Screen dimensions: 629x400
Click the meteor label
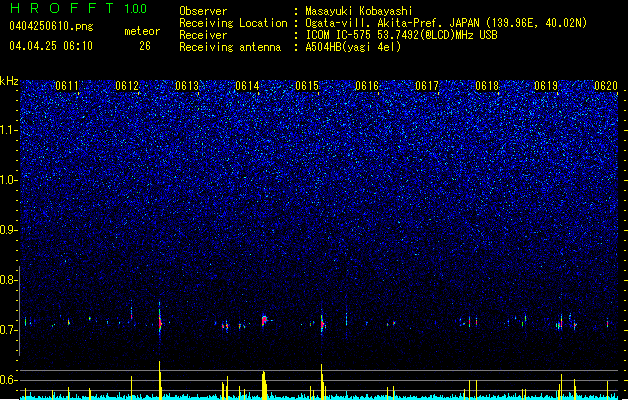click(142, 31)
